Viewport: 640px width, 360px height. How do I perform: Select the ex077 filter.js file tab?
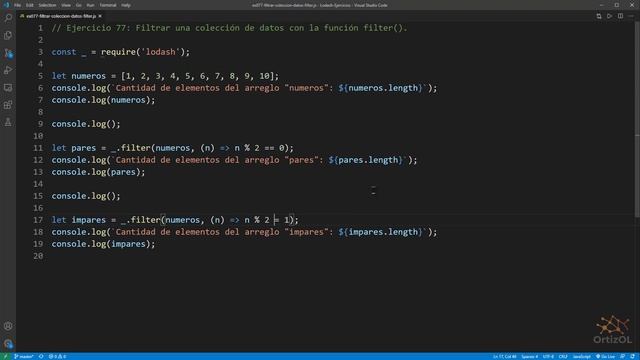tap(60, 16)
